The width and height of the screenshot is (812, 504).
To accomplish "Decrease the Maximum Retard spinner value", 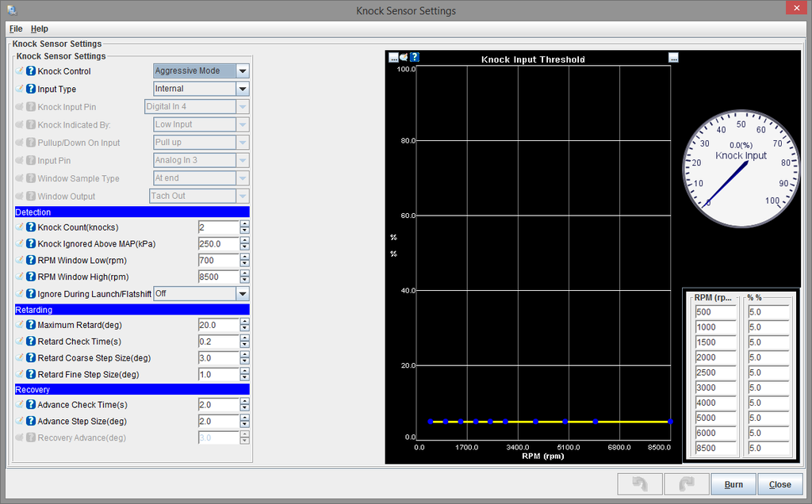I will (244, 328).
